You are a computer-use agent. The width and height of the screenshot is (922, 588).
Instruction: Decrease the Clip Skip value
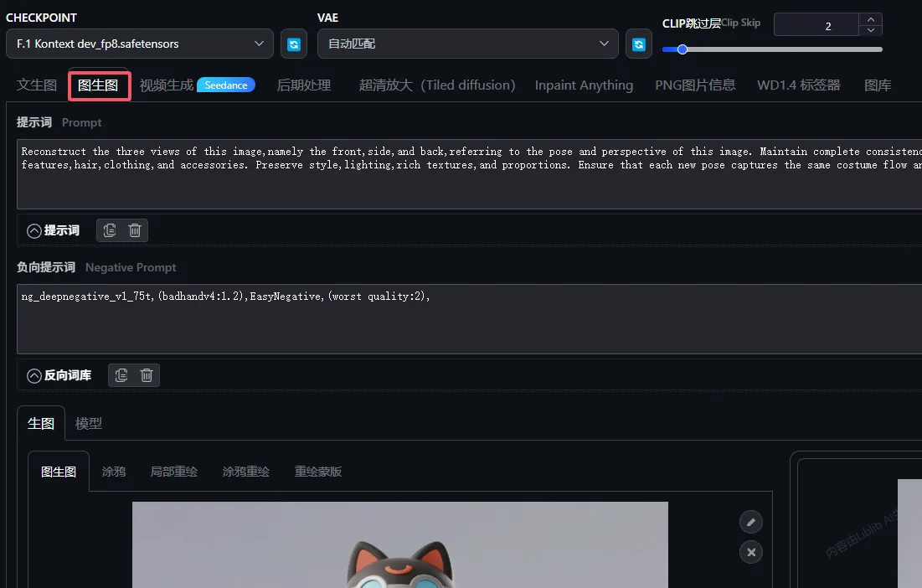click(x=871, y=30)
